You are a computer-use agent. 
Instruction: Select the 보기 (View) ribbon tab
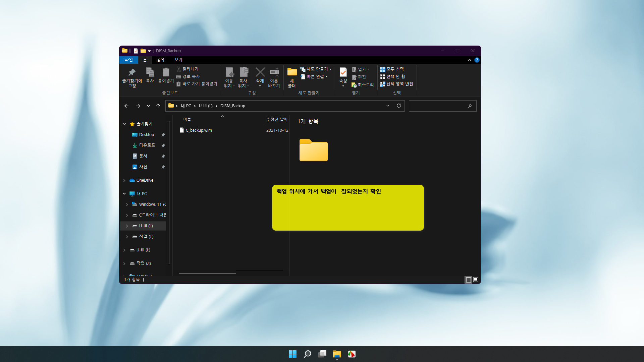pos(178,60)
